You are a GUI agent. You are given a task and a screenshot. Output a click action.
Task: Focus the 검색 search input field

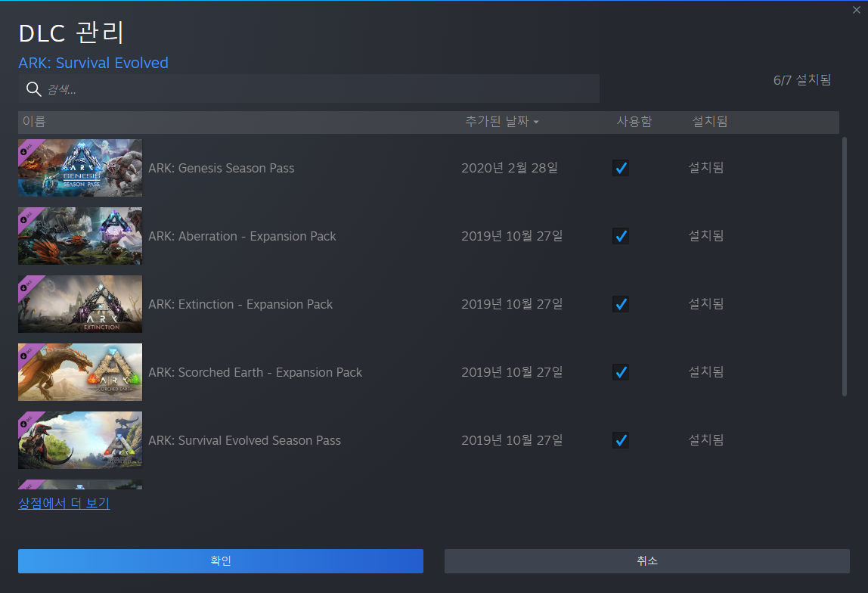tap(309, 88)
